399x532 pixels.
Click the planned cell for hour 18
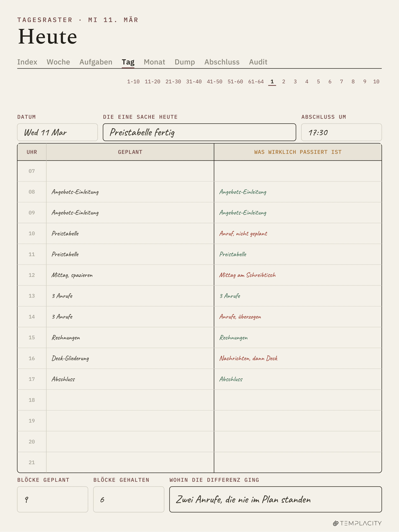tap(130, 400)
